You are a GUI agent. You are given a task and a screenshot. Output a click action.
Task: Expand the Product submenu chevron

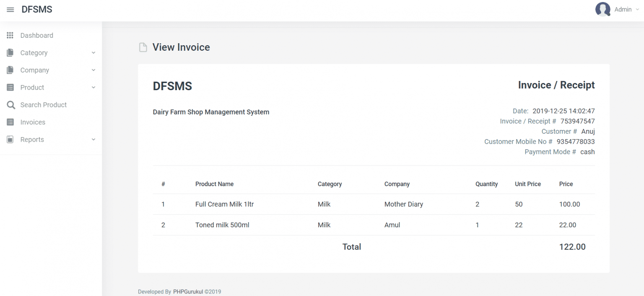coord(93,88)
